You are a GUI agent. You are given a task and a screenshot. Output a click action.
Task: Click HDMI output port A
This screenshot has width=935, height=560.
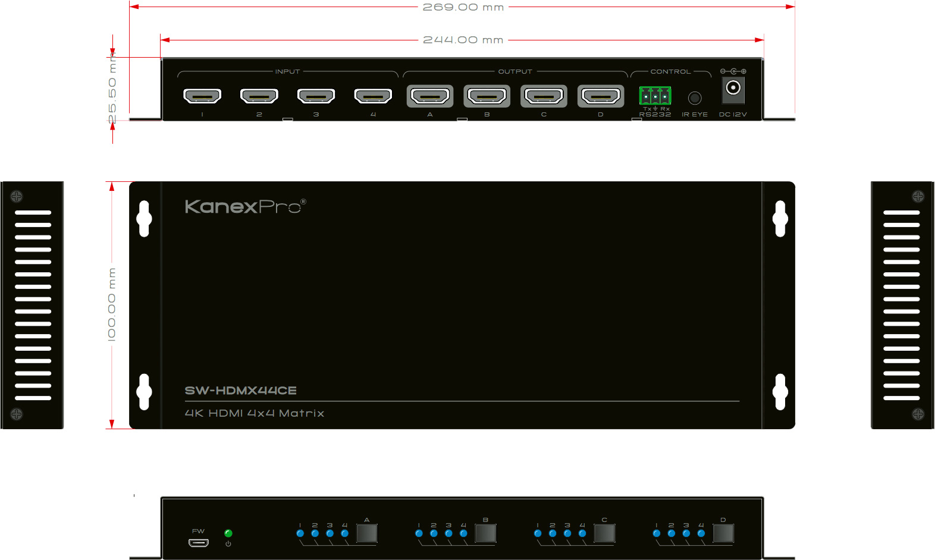tap(430, 96)
